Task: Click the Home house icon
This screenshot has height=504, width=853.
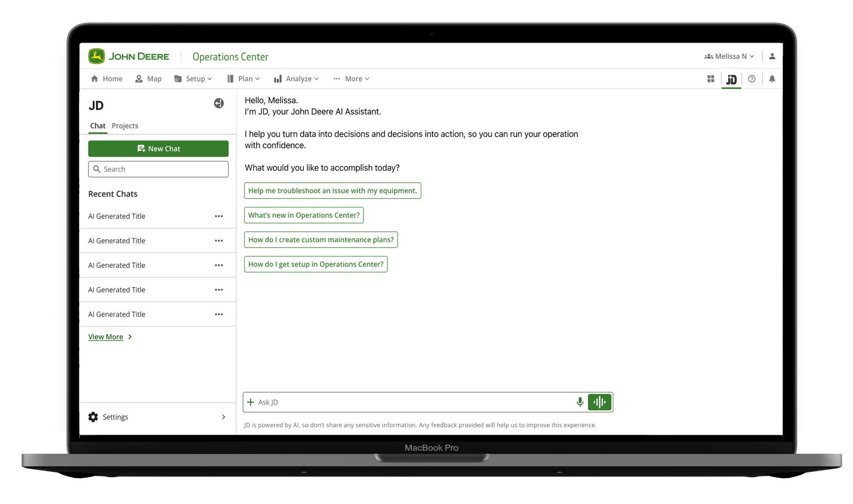Action: pos(94,79)
